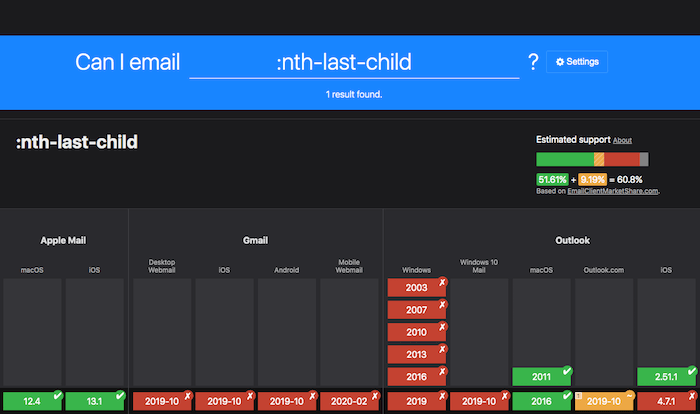Open the About link beside Estimated support
This screenshot has width=700, height=414.
pyautogui.click(x=622, y=140)
